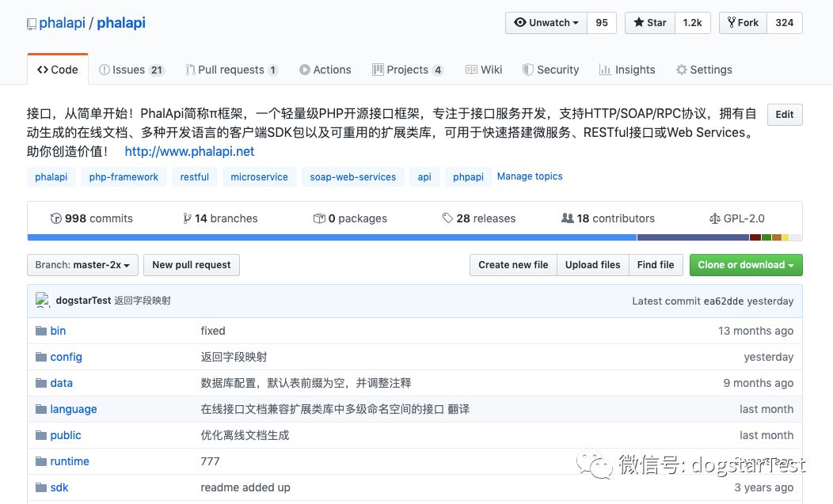Click the dogstarTest author avatar
Image resolution: width=833 pixels, height=504 pixels.
[x=43, y=301]
